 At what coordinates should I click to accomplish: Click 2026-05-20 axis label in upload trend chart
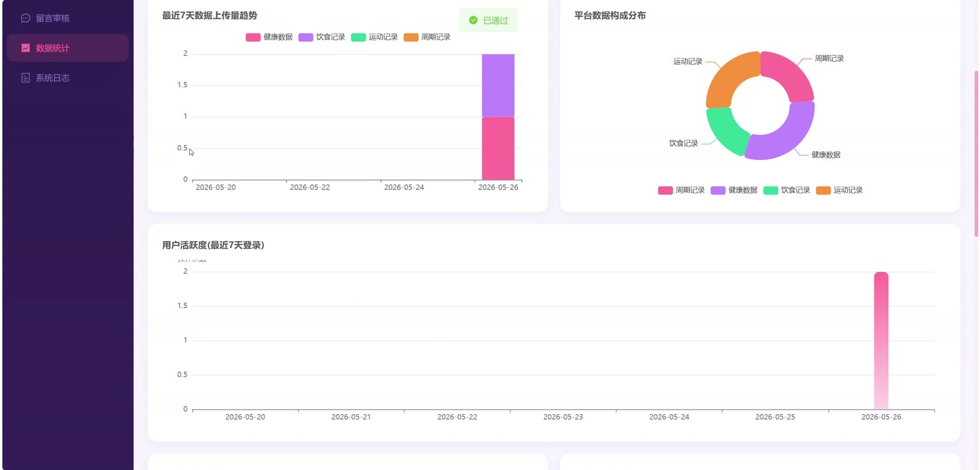(x=216, y=187)
